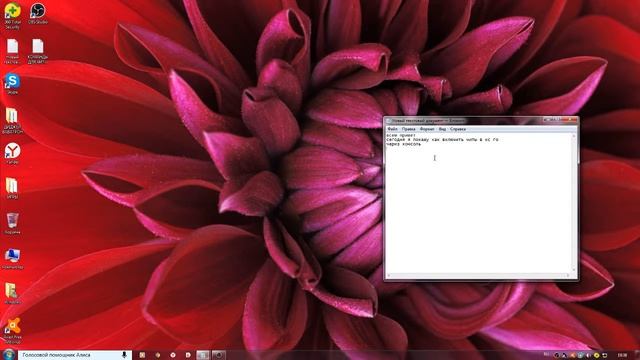The width and height of the screenshot is (640, 360).
Task: Click the fourth pinned taskbar icon after microphone
Action: tap(188, 355)
